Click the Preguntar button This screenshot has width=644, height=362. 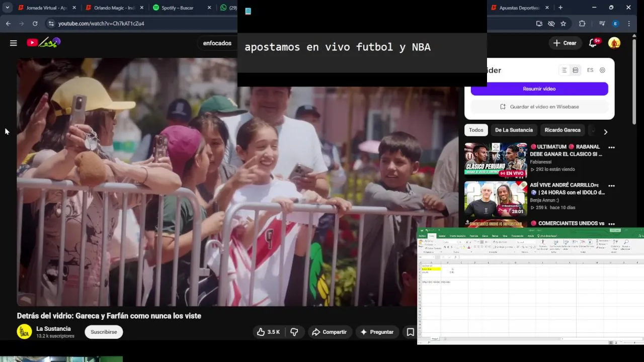pos(377,332)
